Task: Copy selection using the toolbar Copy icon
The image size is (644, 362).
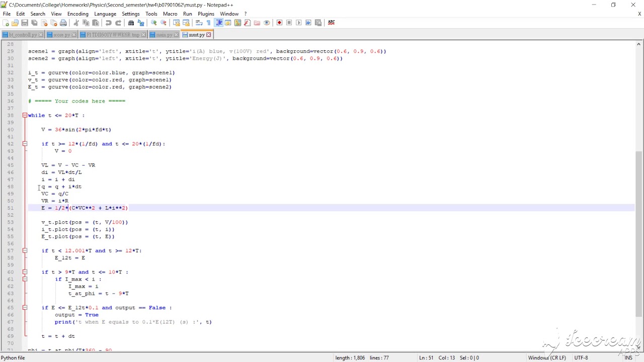Action: (86, 23)
